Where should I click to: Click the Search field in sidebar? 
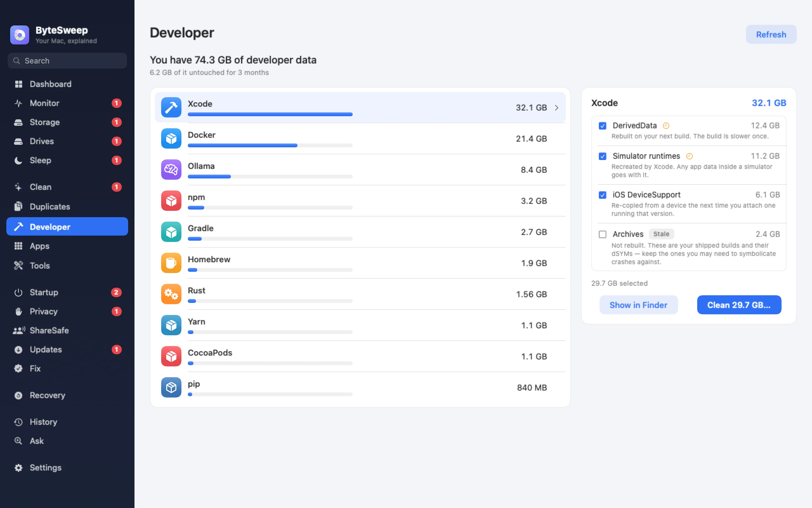(x=67, y=61)
